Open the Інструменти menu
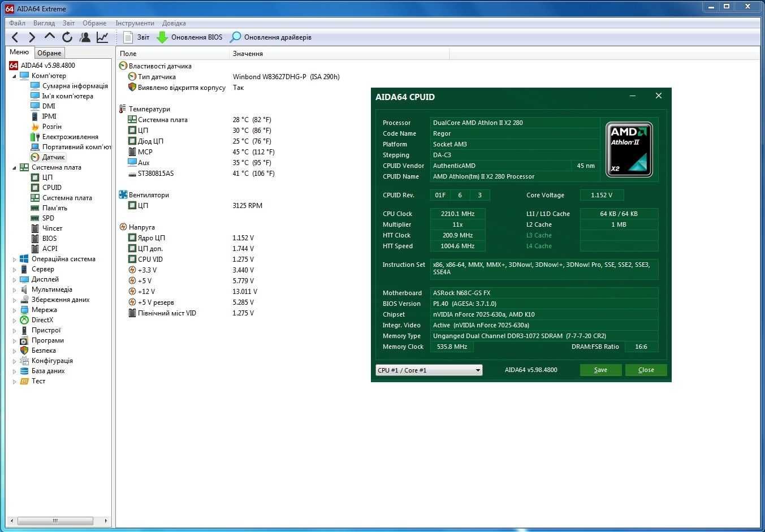 135,23
